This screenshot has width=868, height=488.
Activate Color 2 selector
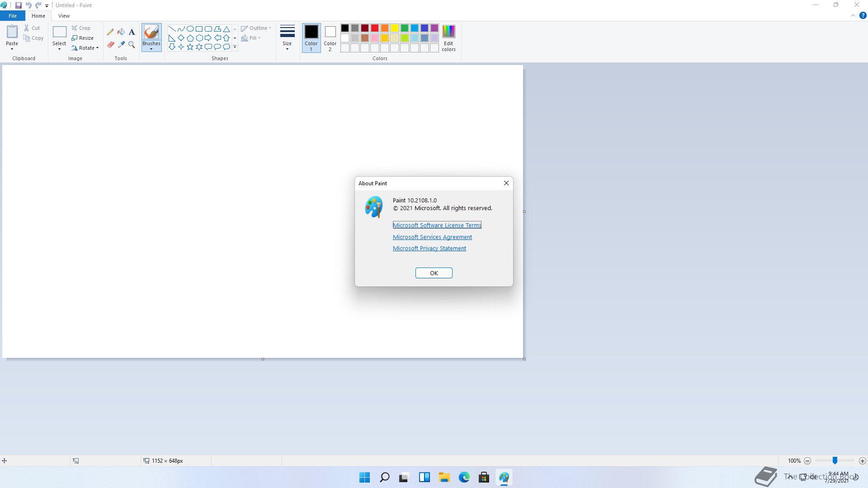tap(330, 38)
